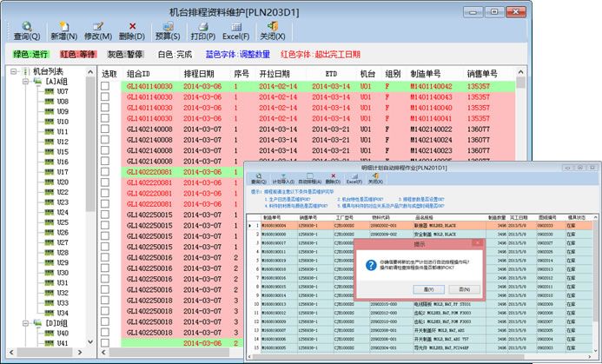Click the main grid scroll-up arrow

pos(520,72)
